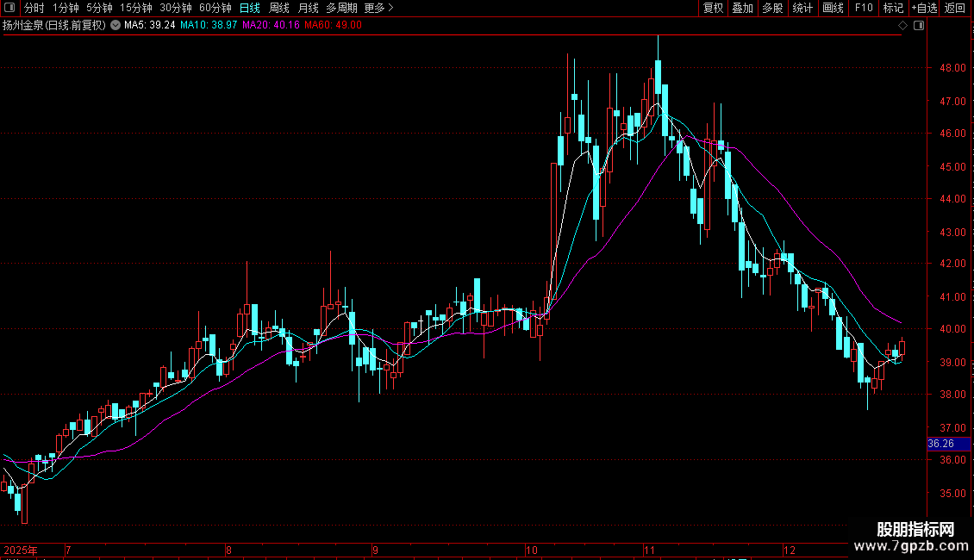Click the 40.00 price axis label
The width and height of the screenshot is (974, 560).
coord(952,329)
